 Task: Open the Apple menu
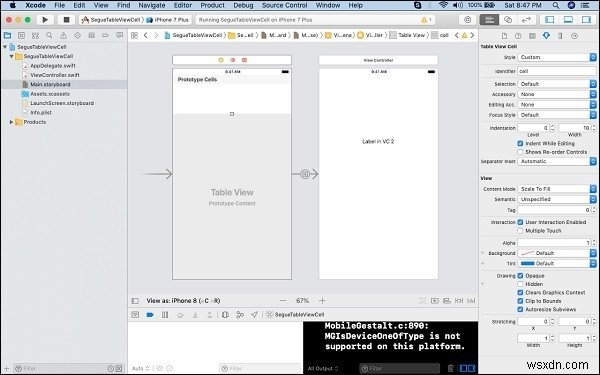12,5
